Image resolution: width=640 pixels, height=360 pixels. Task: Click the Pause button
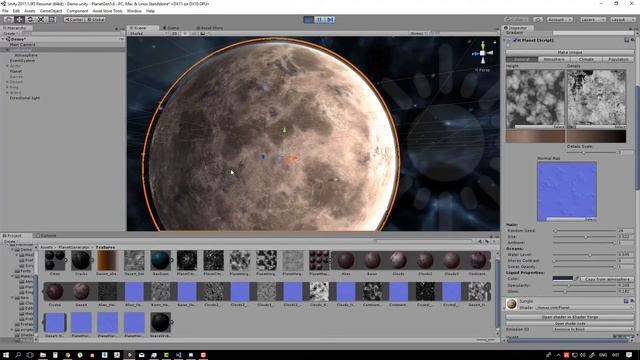[x=320, y=19]
